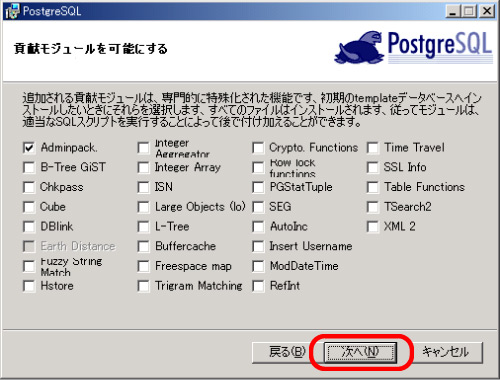Viewport: 500px width, 380px height.
Task: Enable the B-Tree GiST module
Action: point(29,167)
